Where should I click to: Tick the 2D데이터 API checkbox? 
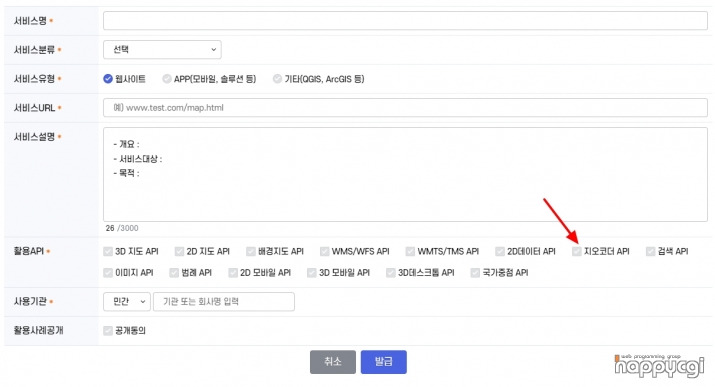coord(500,251)
